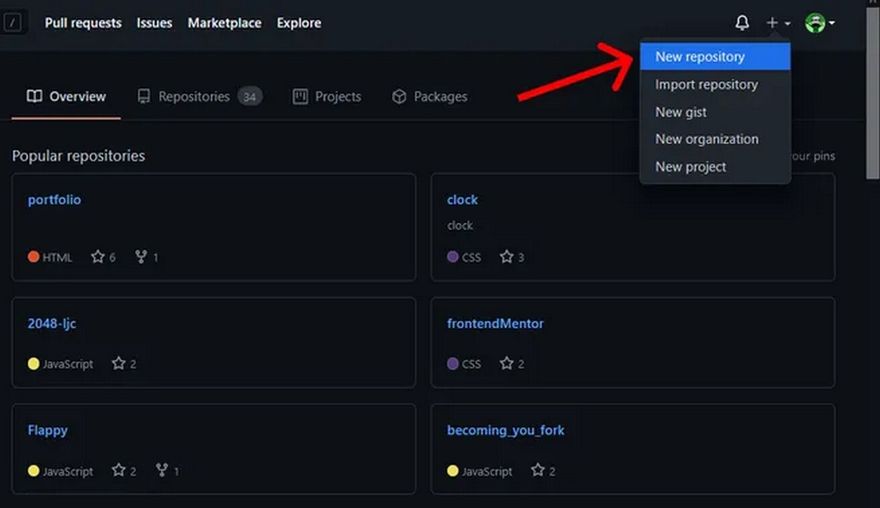Click the vertical page scrollbar
Viewport: 880px width, 508px height.
pyautogui.click(x=872, y=150)
